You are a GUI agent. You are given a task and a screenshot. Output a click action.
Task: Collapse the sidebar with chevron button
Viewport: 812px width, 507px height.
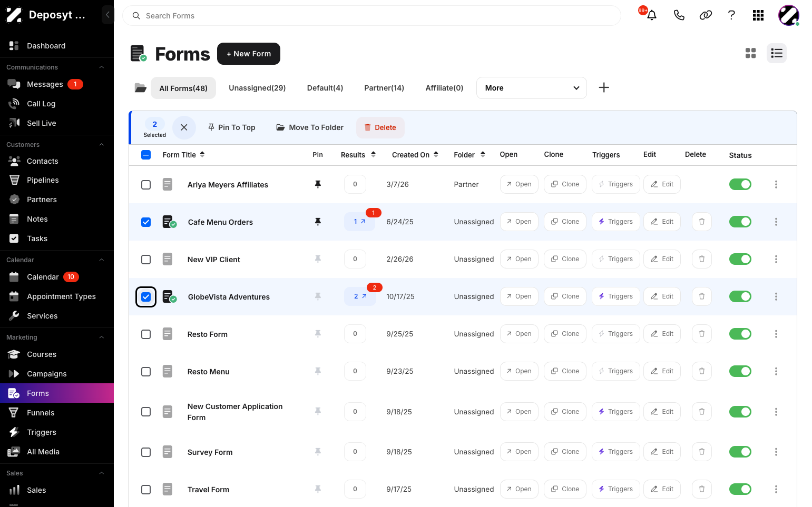[x=107, y=15]
